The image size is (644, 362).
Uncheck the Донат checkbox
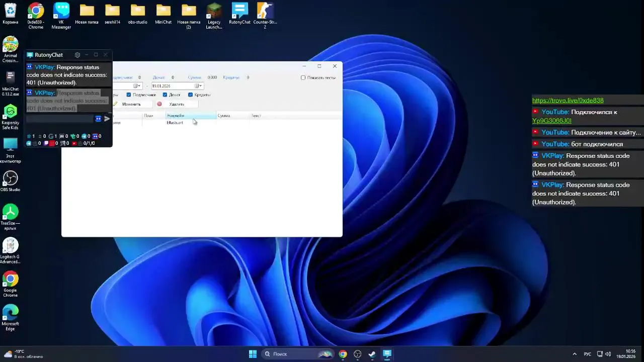pyautogui.click(x=165, y=95)
